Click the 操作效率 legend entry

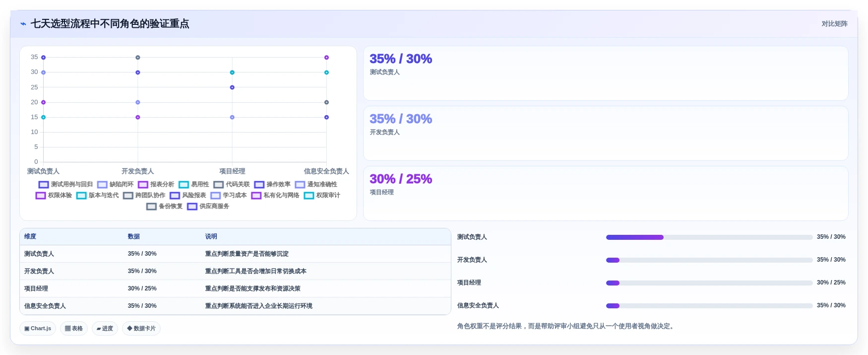(x=272, y=184)
